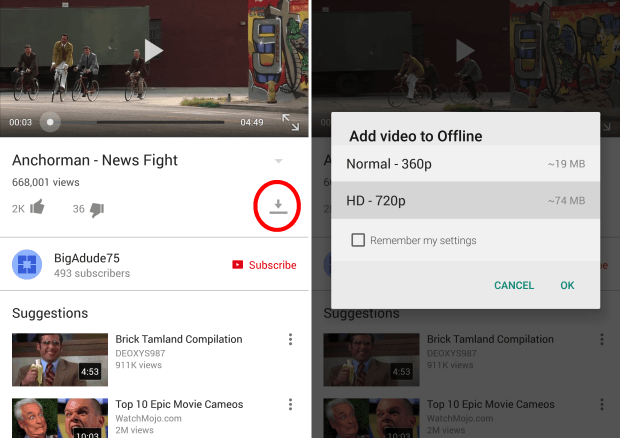
Task: Open Top 10 Epic Movie Cameos thumbnail on left
Action: [60, 418]
